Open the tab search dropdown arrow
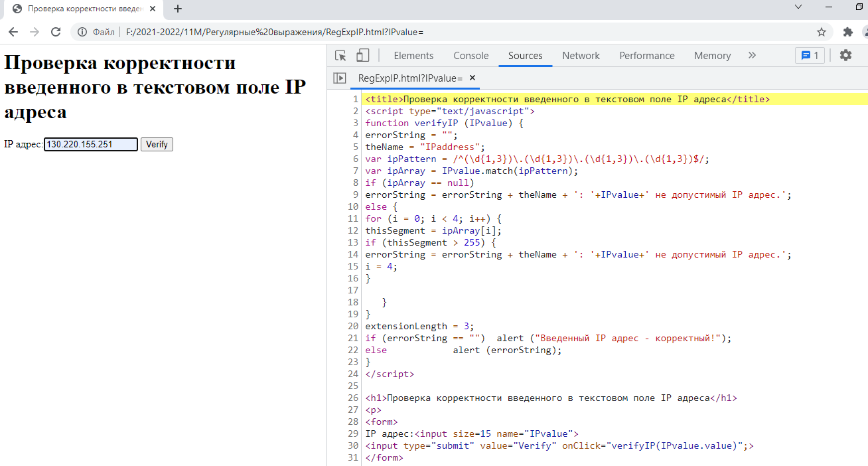 (798, 7)
